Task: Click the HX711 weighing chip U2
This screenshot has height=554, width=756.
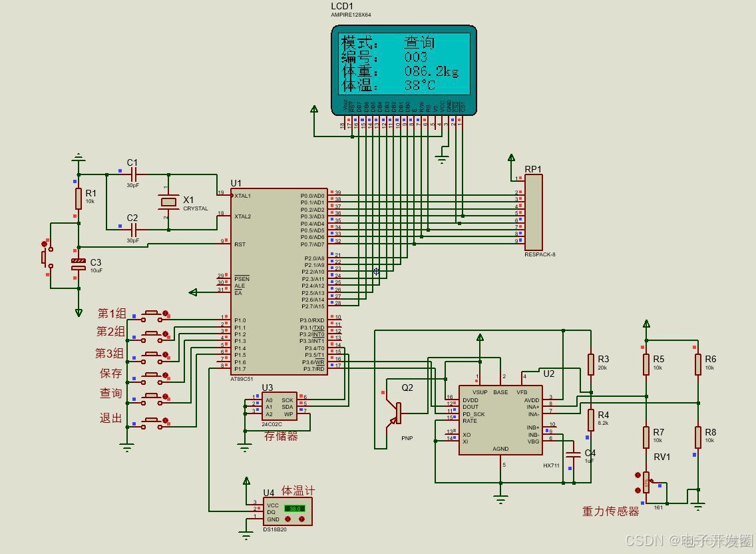Action: click(500, 419)
